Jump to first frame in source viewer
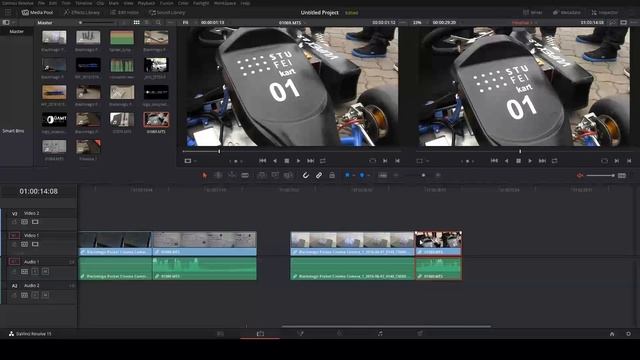The image size is (640, 360). point(262,161)
